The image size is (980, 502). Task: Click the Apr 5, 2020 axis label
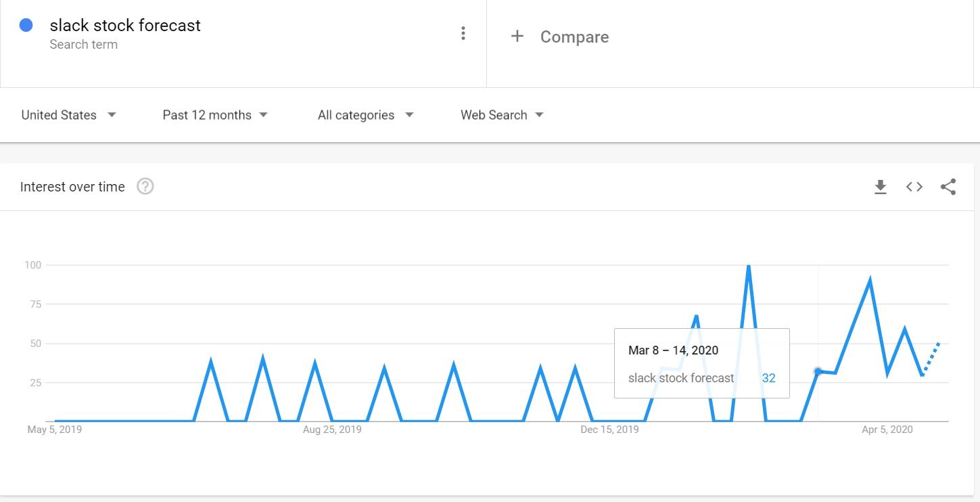coord(887,430)
